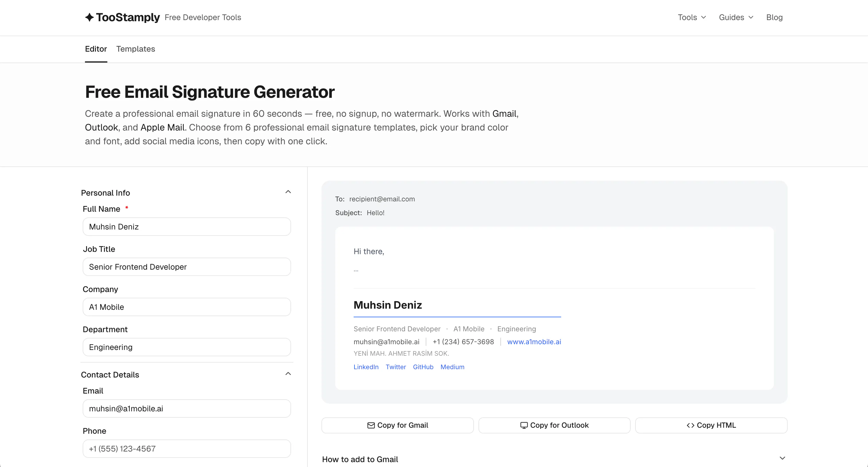Click the monitor icon in Copy for Outlook
Screen dimensions: 868x467
point(524,425)
